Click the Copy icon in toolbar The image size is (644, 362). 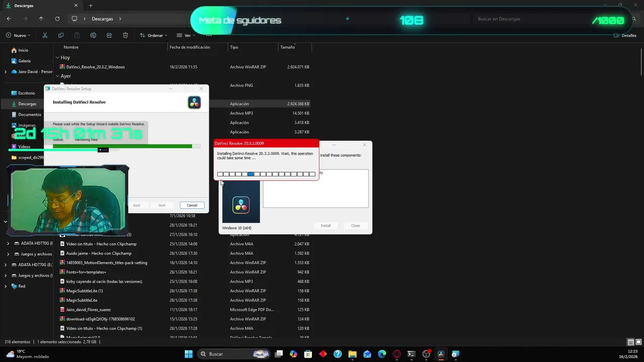coord(61,35)
